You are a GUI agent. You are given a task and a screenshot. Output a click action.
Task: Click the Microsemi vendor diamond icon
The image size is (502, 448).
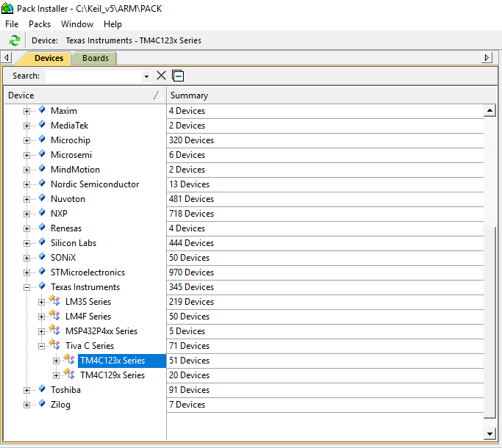(x=42, y=154)
